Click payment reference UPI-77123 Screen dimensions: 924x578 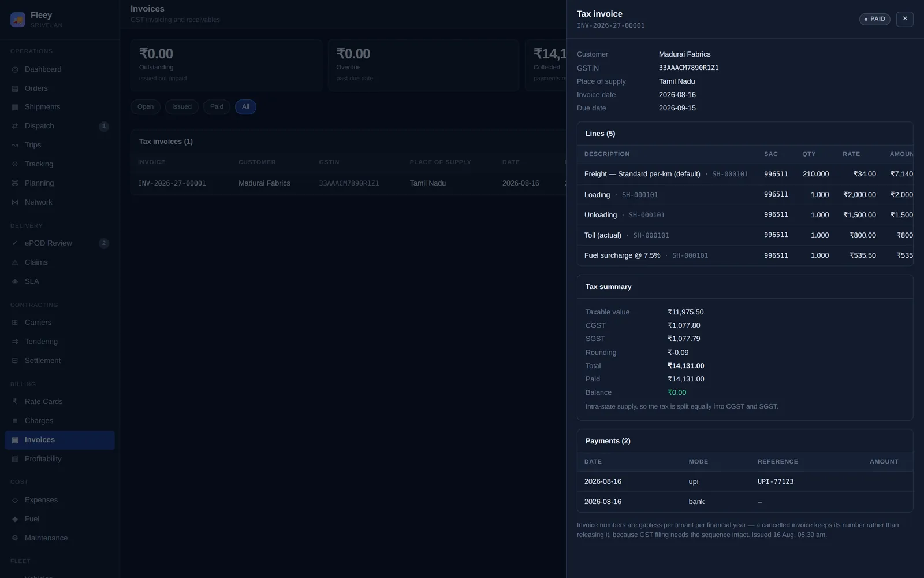(776, 481)
